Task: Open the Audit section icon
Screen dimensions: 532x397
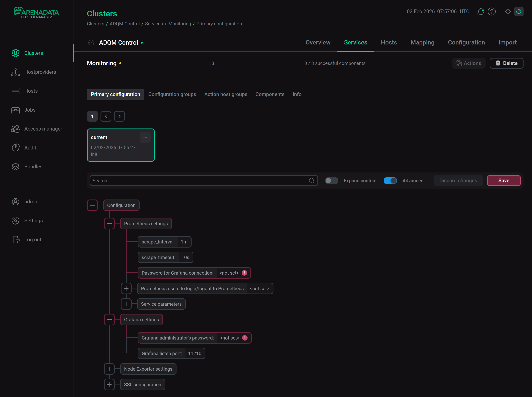Action: tap(16, 148)
